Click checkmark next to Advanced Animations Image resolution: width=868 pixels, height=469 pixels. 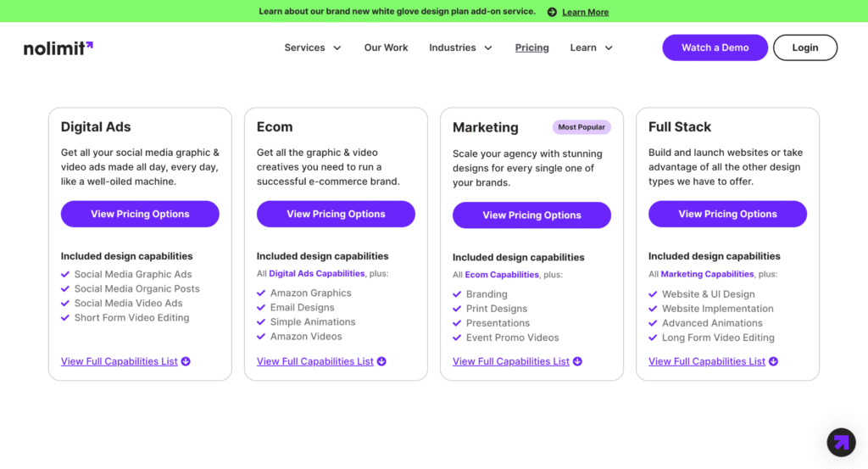[x=654, y=323]
